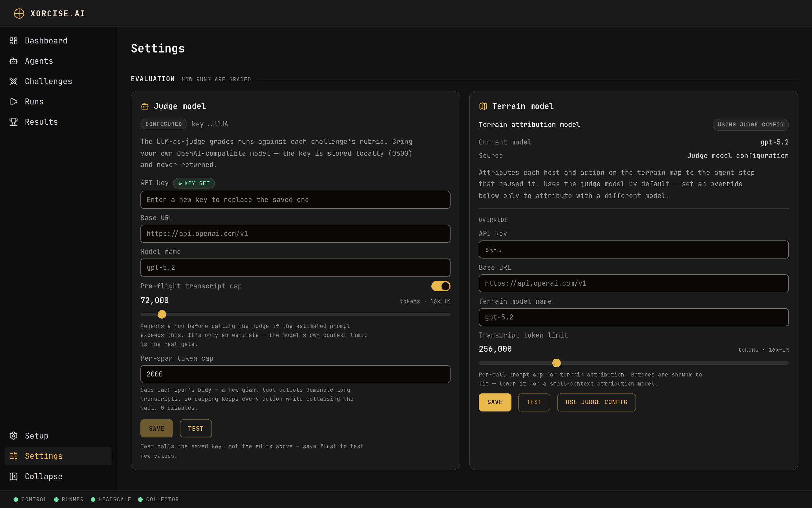The height and width of the screenshot is (508, 812).
Task: Click the green RUNNER status dot
Action: (x=56, y=499)
